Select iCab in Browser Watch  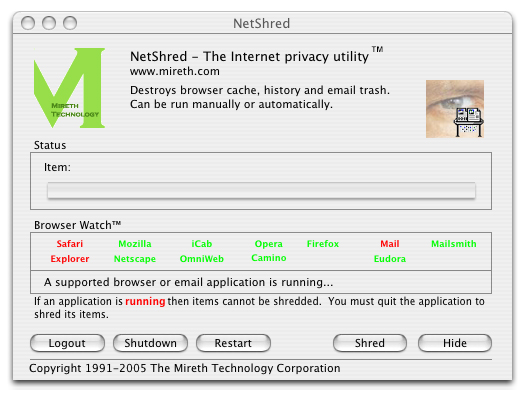tap(202, 244)
